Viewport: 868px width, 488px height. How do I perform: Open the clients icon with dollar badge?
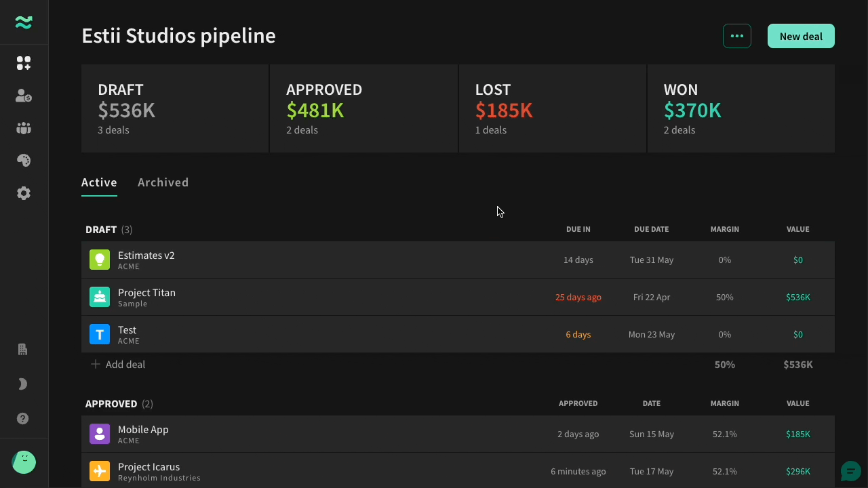coord(24,96)
